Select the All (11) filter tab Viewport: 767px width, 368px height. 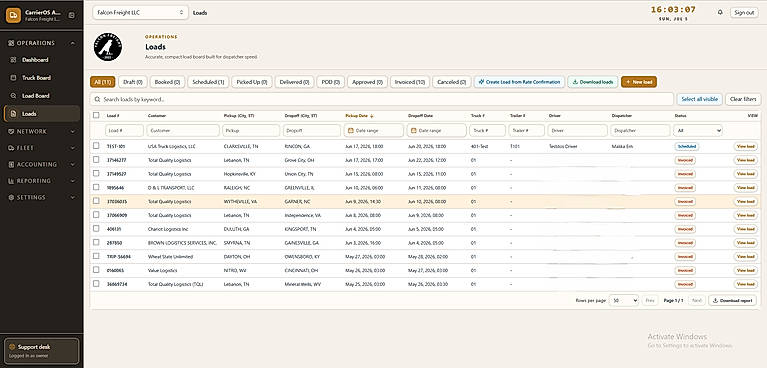click(x=103, y=82)
